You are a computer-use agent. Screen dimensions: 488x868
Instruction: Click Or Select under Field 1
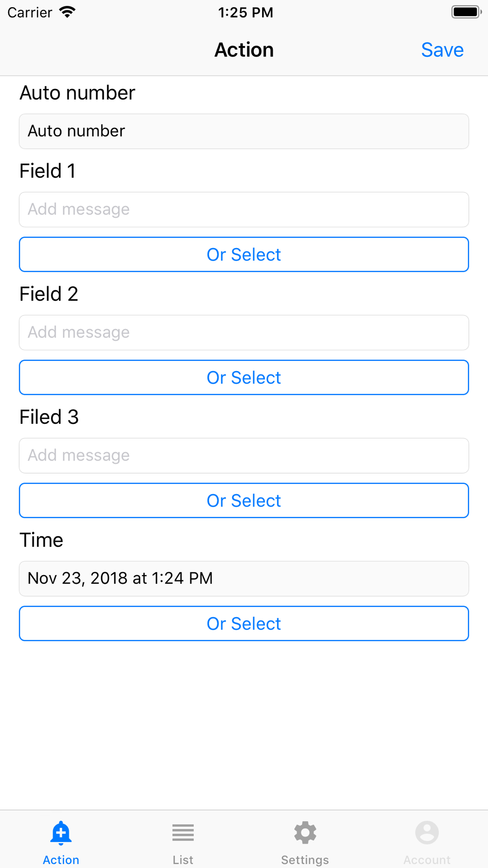coord(244,254)
